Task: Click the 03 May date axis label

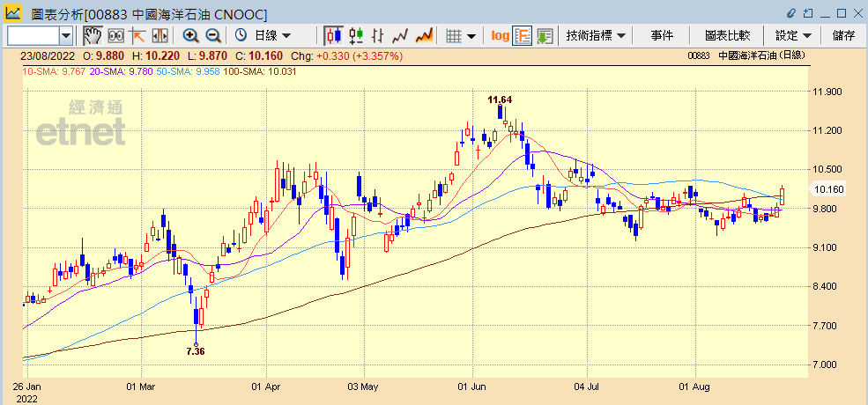Action: click(x=364, y=387)
